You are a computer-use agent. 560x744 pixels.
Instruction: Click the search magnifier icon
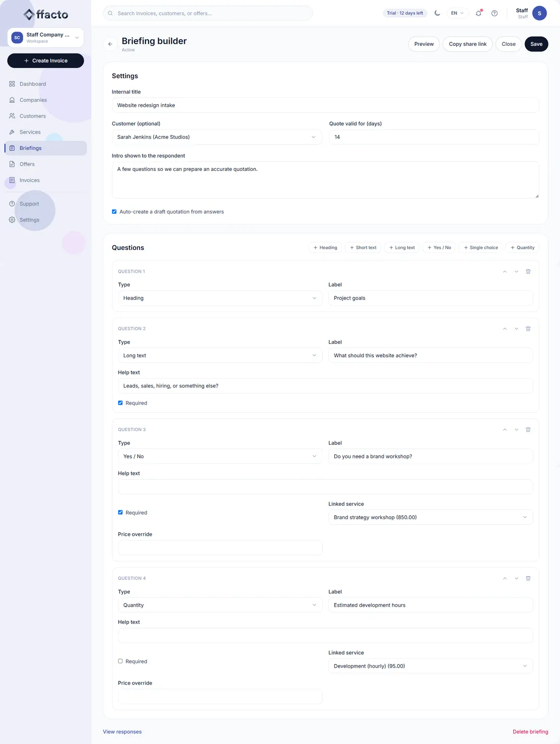(110, 13)
